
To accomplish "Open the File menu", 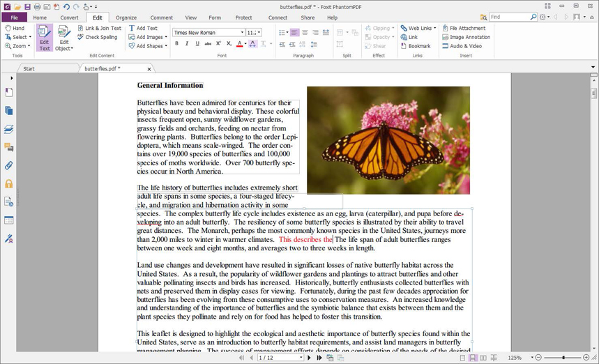I will (x=14, y=17).
